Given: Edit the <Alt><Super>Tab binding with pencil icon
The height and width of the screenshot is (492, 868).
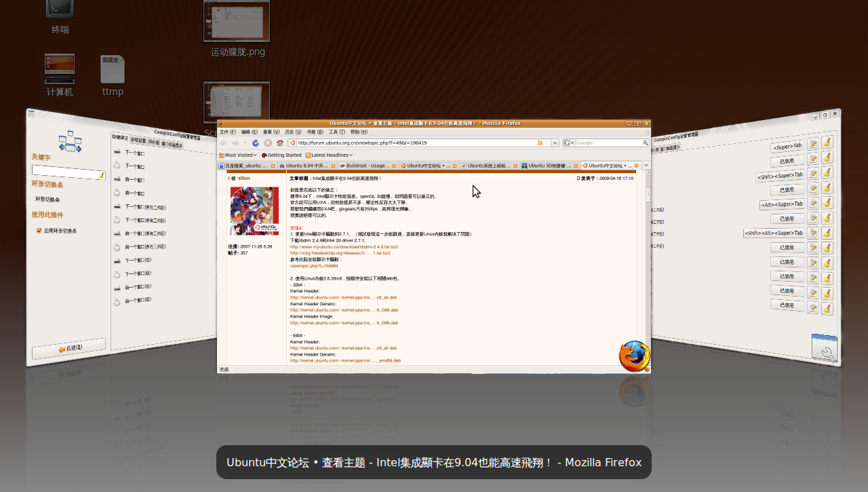Looking at the screenshot, I should [813, 204].
